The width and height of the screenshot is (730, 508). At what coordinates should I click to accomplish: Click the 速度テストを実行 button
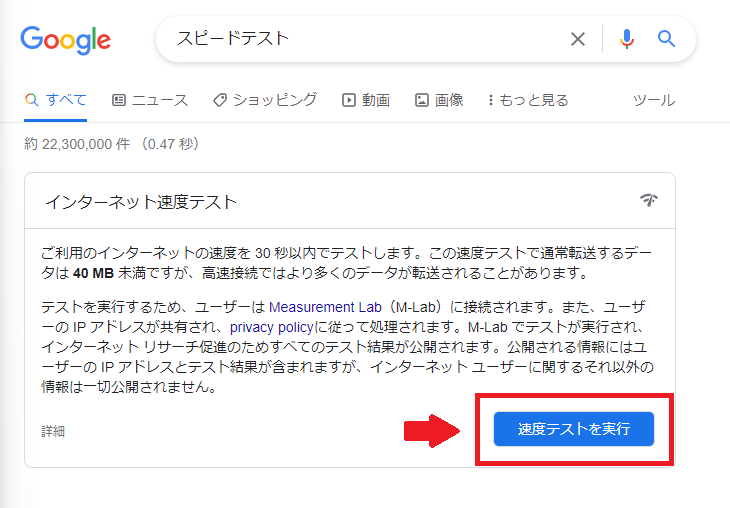574,429
